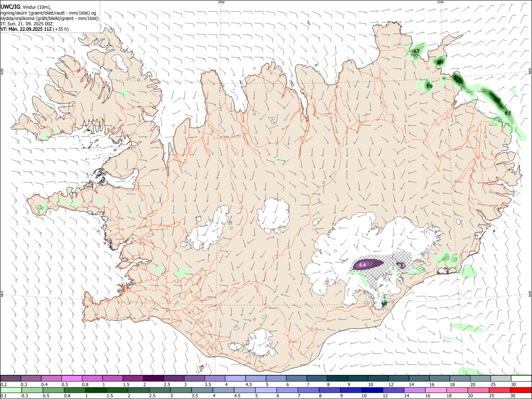Image resolution: width=532 pixels, height=399 pixels.
Task: Click the 1.3 rainfall peak value
Action: 497,99
